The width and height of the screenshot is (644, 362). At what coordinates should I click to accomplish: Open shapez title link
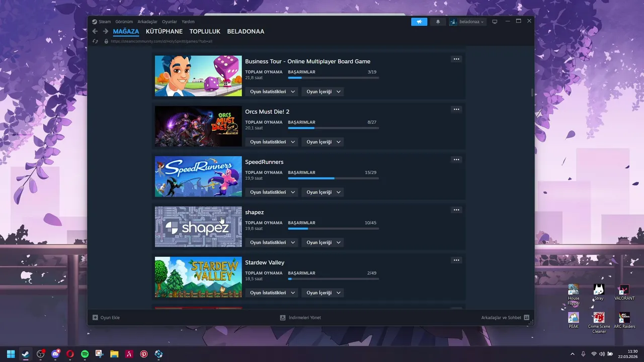(255, 212)
